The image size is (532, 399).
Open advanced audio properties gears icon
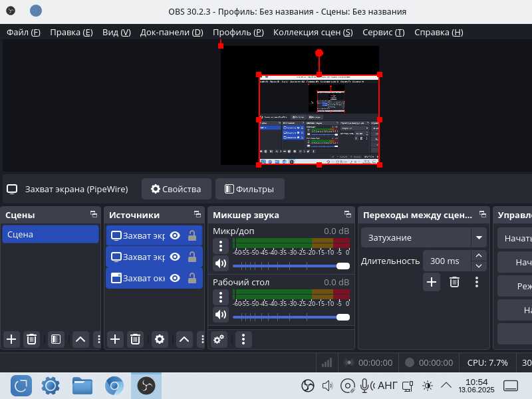219,339
